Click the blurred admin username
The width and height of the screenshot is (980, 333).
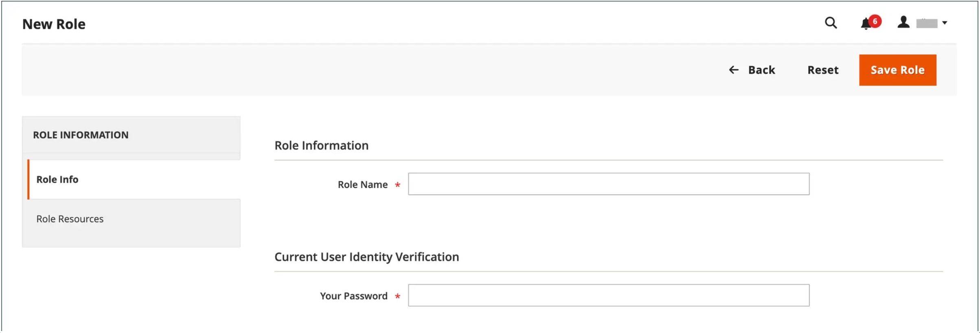(927, 23)
